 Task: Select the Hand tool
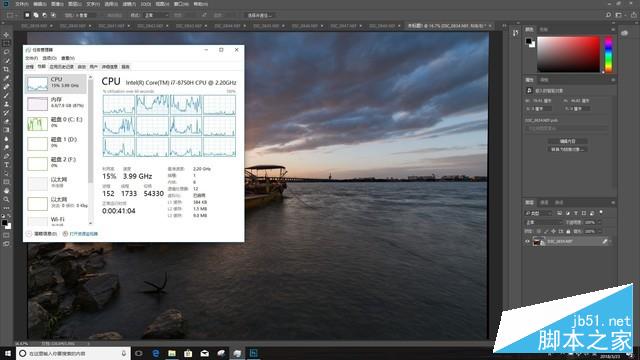(6, 191)
